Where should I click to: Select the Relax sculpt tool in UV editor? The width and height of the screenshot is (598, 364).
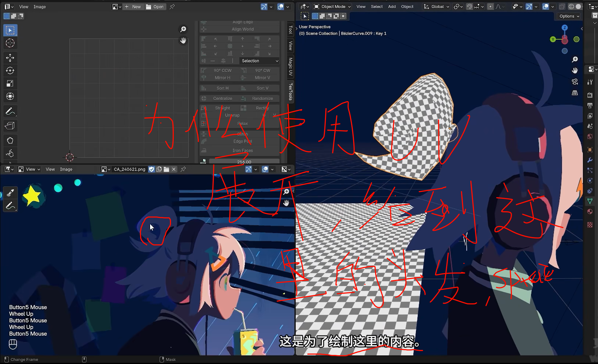pyautogui.click(x=10, y=153)
